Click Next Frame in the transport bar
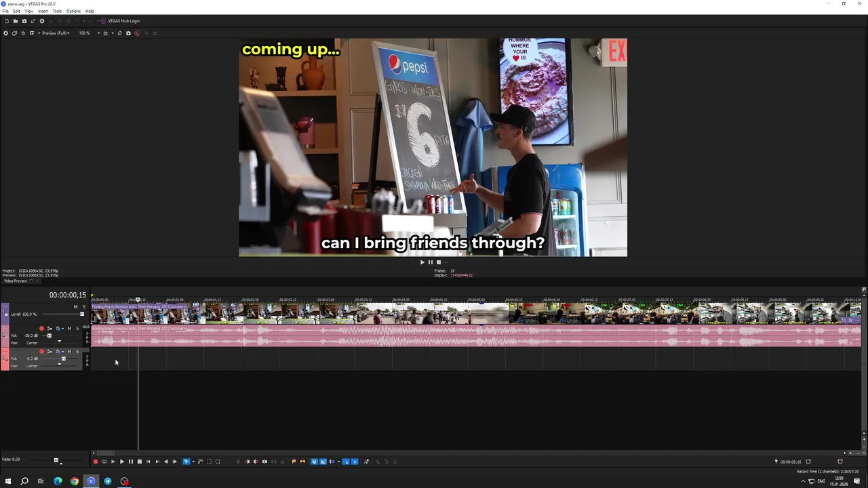The width and height of the screenshot is (868, 488). (175, 462)
